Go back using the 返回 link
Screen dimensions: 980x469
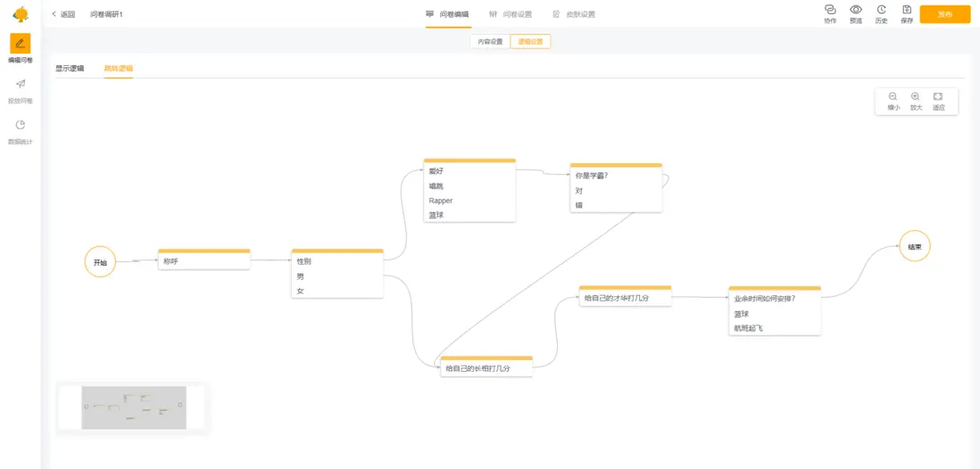(x=63, y=14)
